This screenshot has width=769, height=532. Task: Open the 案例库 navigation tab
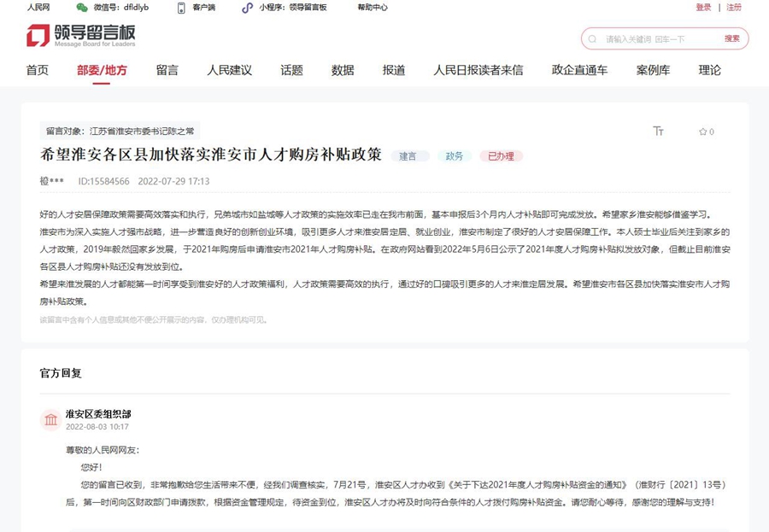click(653, 70)
